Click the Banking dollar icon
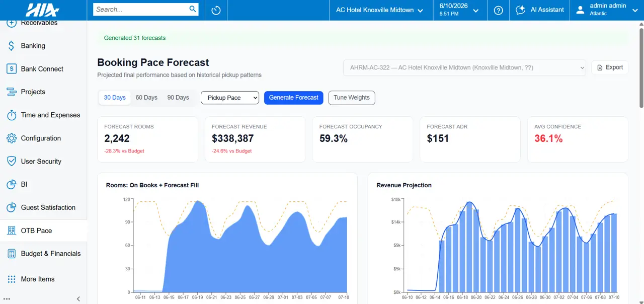 (12, 46)
